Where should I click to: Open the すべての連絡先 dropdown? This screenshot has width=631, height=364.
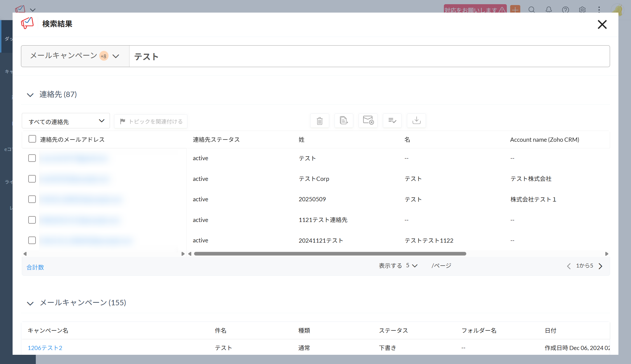click(66, 121)
